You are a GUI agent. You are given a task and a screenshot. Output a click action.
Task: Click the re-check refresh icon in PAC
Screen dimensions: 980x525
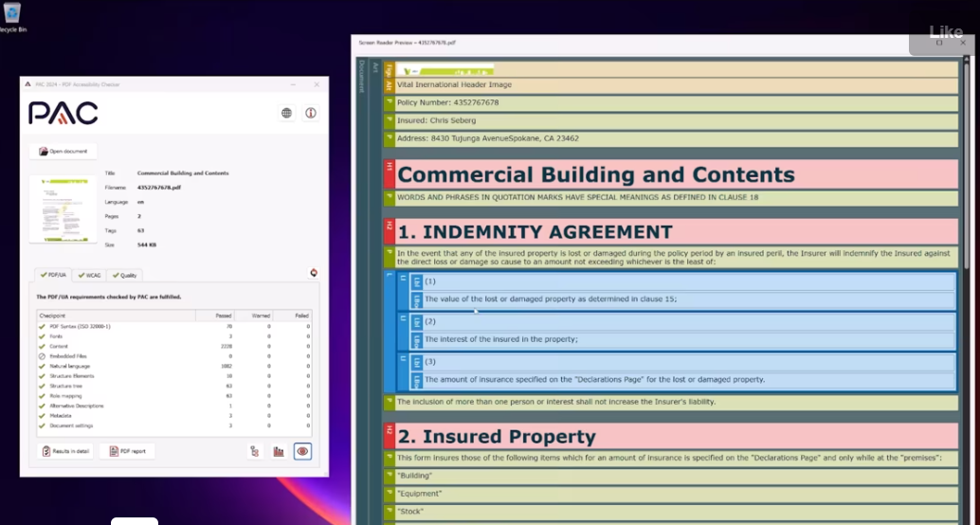click(x=313, y=273)
